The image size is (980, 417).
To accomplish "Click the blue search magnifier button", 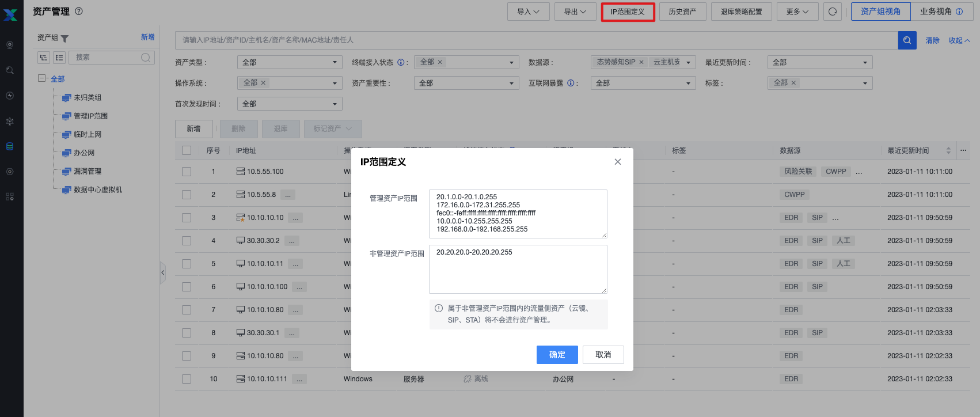I will 907,40.
